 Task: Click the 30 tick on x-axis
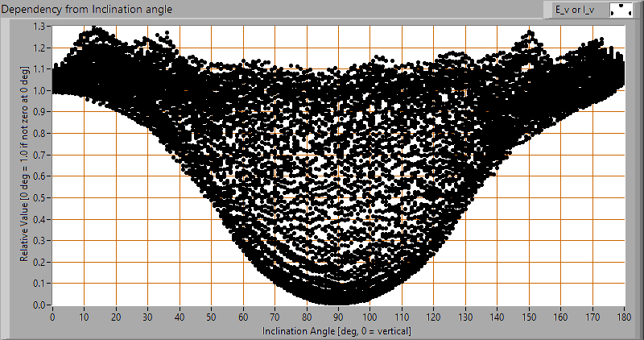click(x=147, y=317)
